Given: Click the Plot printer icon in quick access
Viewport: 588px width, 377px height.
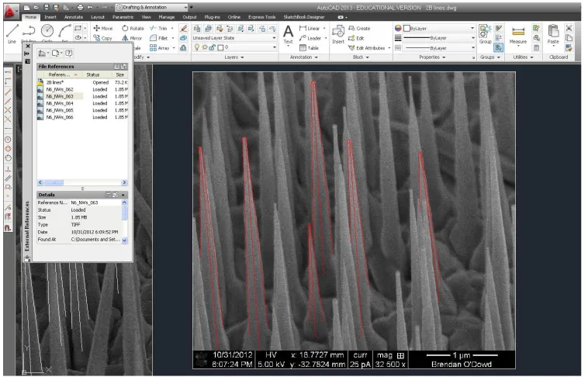Looking at the screenshot, I should tap(80, 7).
